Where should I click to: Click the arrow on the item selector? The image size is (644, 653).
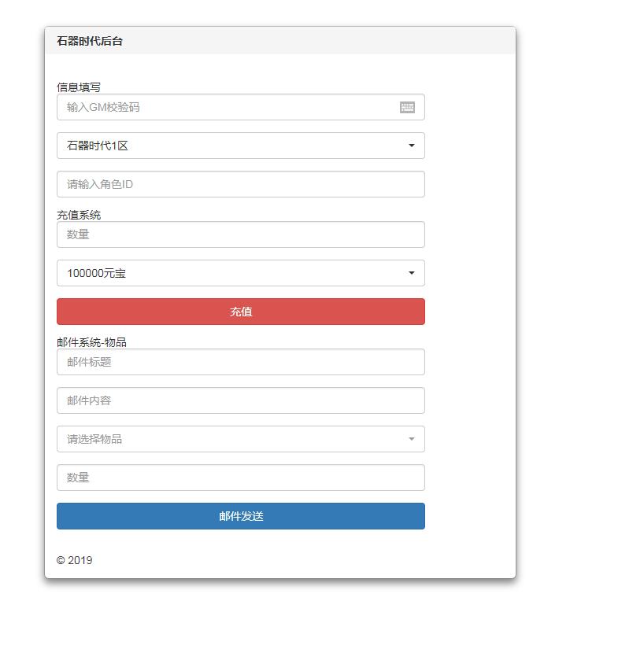412,439
